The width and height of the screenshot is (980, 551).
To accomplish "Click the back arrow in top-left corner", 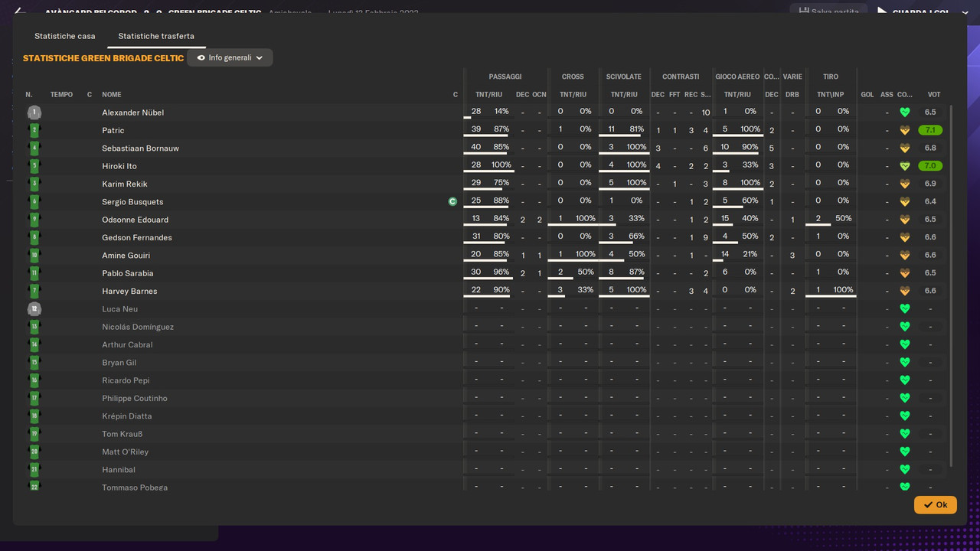I will pyautogui.click(x=21, y=11).
